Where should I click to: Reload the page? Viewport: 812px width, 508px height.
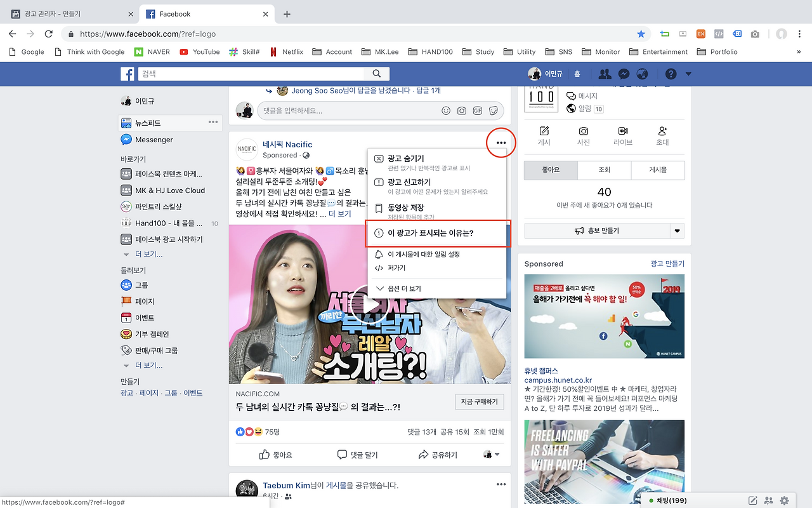point(48,34)
